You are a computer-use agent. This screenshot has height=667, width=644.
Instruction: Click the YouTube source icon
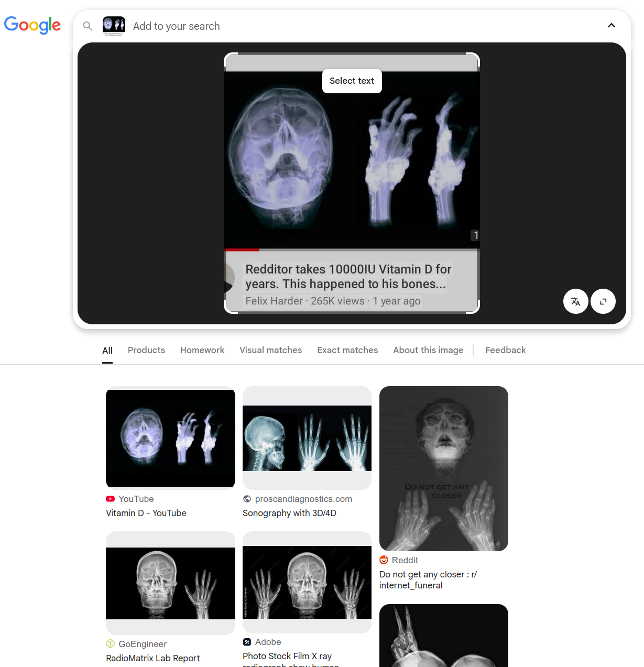[110, 499]
